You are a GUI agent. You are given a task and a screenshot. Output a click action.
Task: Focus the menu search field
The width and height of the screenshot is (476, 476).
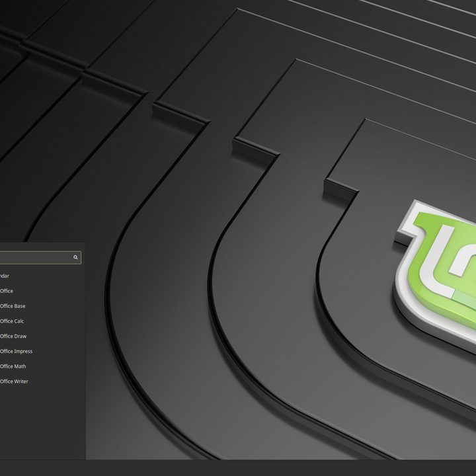[40, 257]
